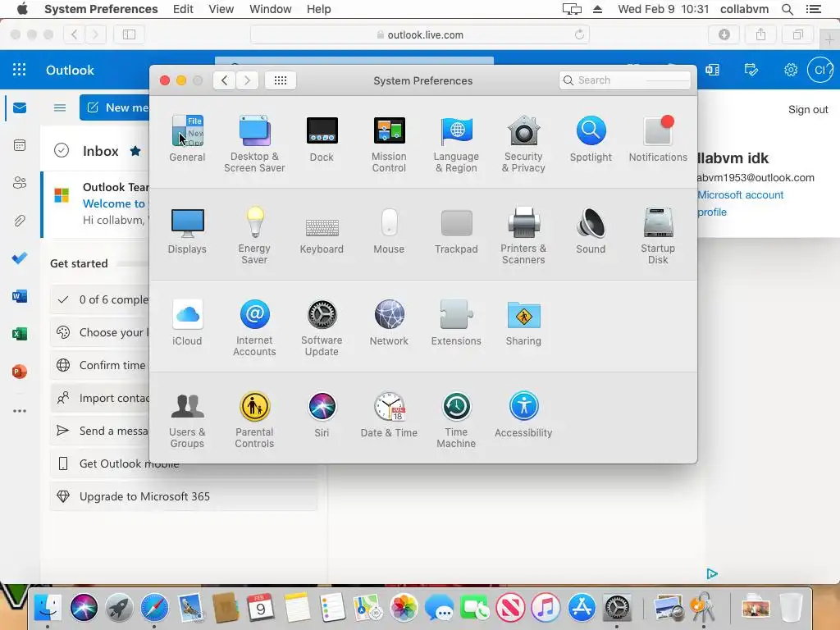Open Outlook settings gear

791,70
